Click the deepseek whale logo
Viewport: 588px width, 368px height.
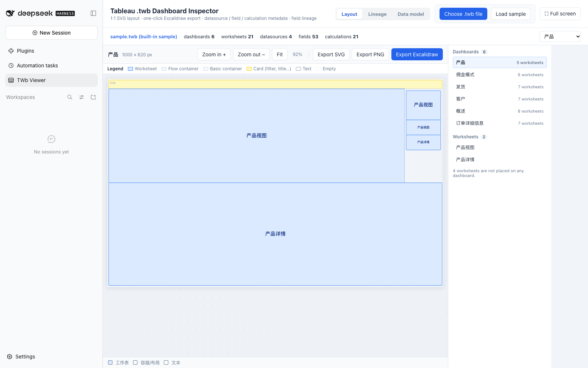[x=10, y=13]
